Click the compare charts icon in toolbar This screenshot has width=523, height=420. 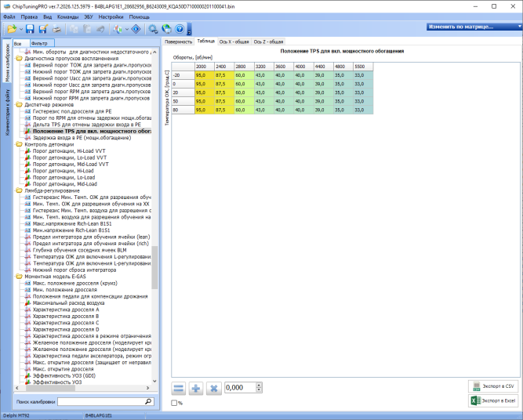point(118,29)
